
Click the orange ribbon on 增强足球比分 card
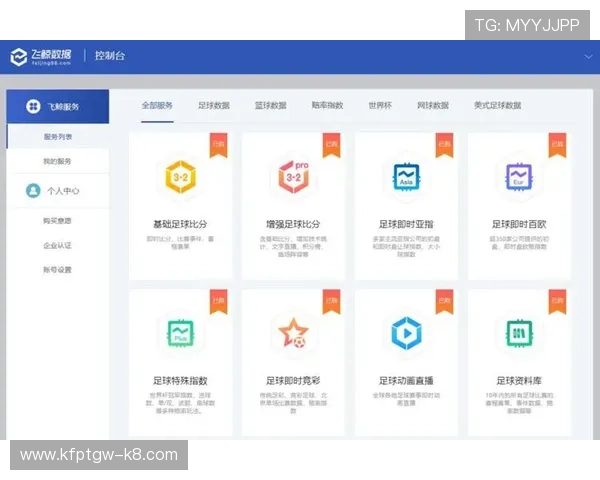(x=331, y=145)
